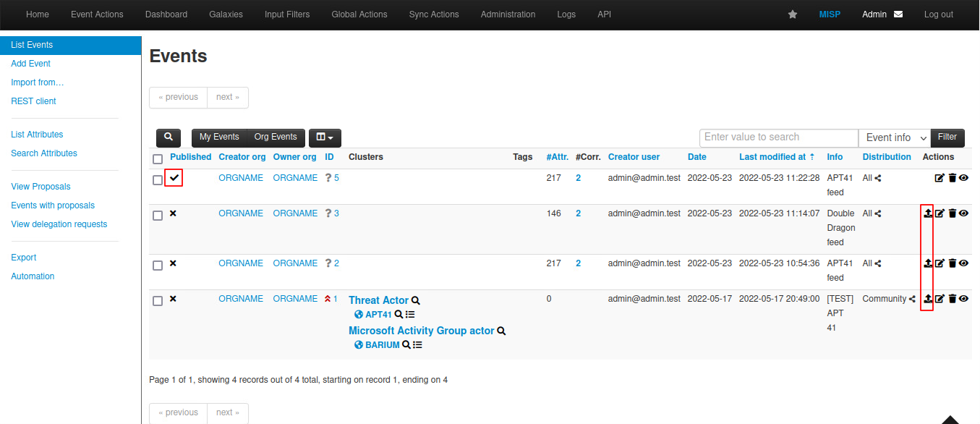Tick the checkbox for the [TEST] APT 41 event
980x424 pixels.
click(158, 301)
